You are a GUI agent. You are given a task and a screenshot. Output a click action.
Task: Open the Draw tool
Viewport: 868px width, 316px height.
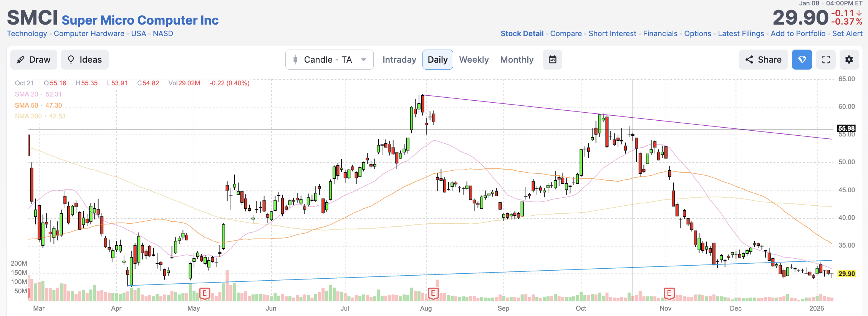[34, 60]
